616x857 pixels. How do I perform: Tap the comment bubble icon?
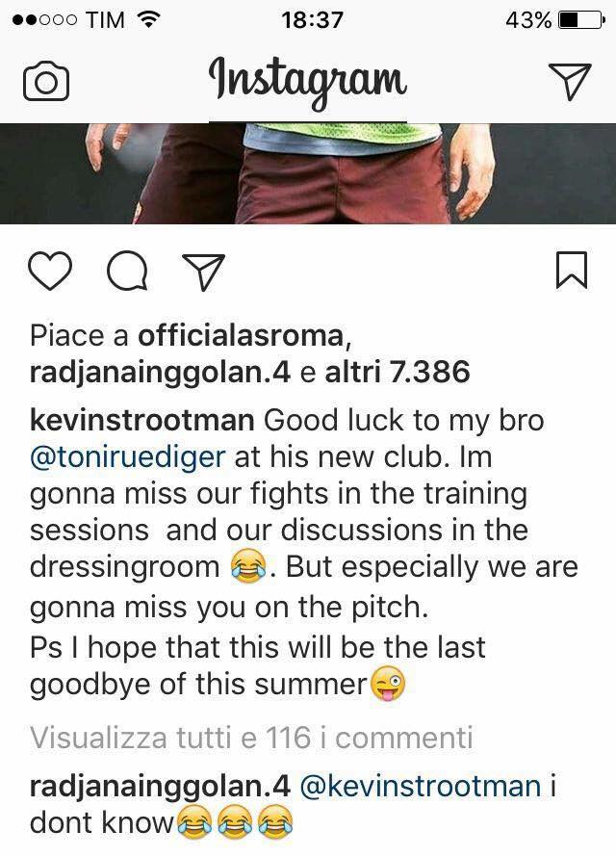click(127, 272)
